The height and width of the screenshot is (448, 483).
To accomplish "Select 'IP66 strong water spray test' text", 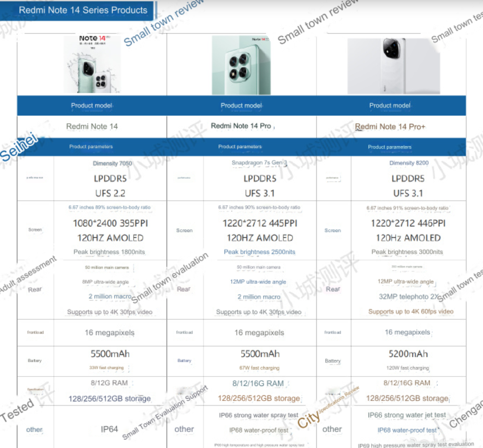I will [258, 416].
